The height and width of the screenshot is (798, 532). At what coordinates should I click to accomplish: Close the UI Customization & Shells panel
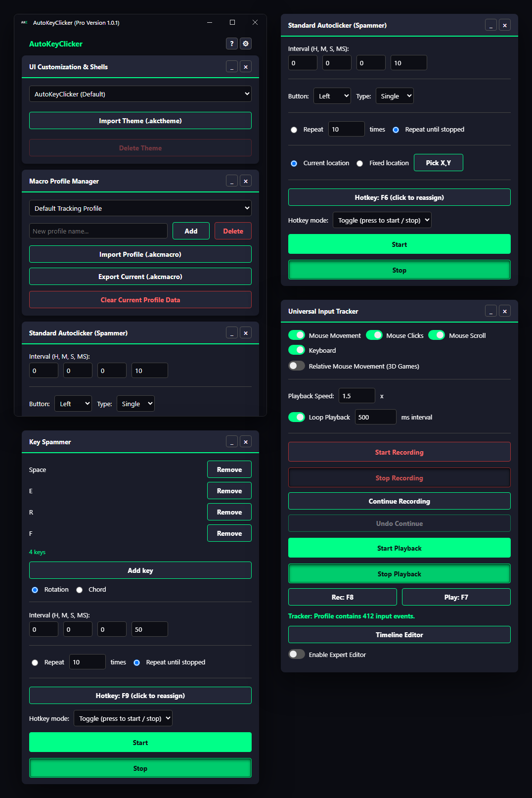[246, 67]
